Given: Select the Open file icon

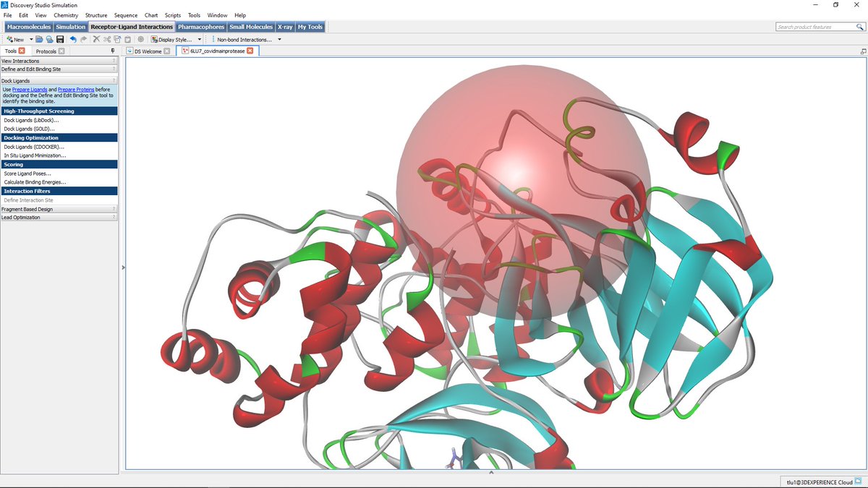Looking at the screenshot, I should point(39,39).
